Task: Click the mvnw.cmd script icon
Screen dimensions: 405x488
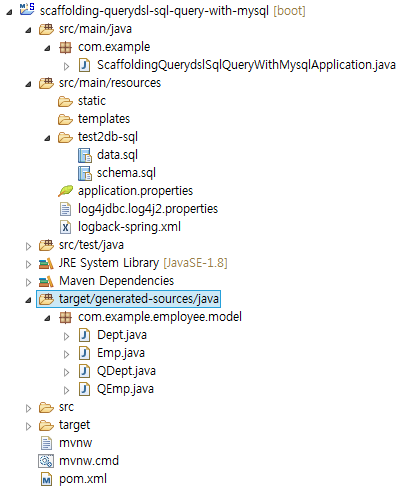Action: coord(46,461)
